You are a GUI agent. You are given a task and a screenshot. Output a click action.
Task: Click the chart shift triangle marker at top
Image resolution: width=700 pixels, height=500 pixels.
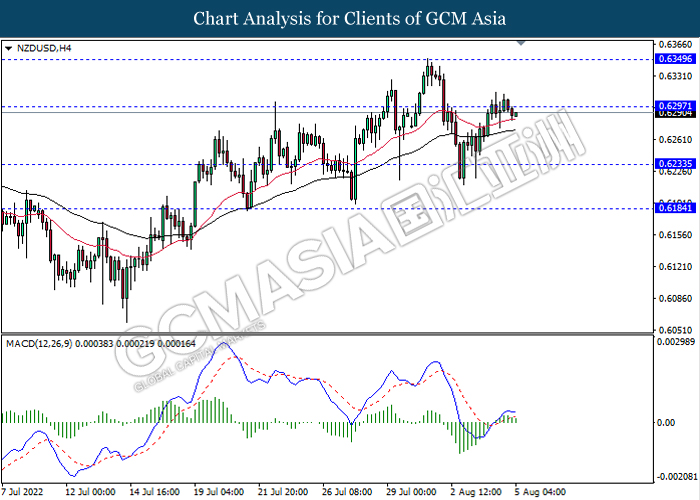pos(521,43)
